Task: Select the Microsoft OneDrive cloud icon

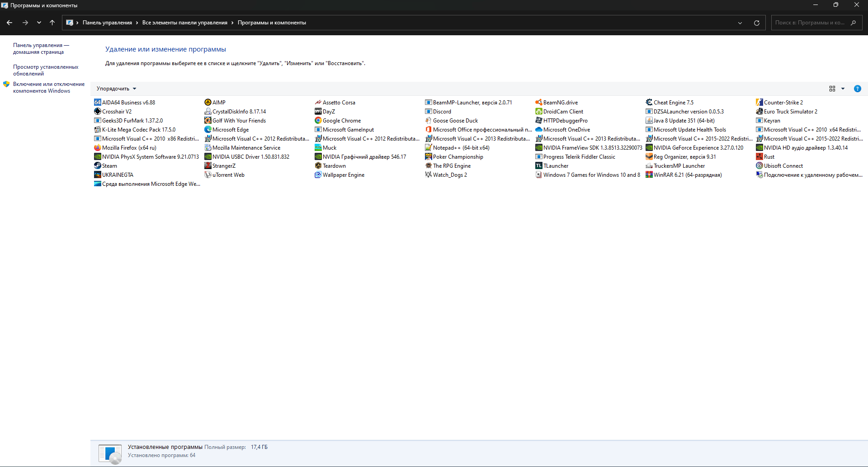Action: click(x=539, y=130)
